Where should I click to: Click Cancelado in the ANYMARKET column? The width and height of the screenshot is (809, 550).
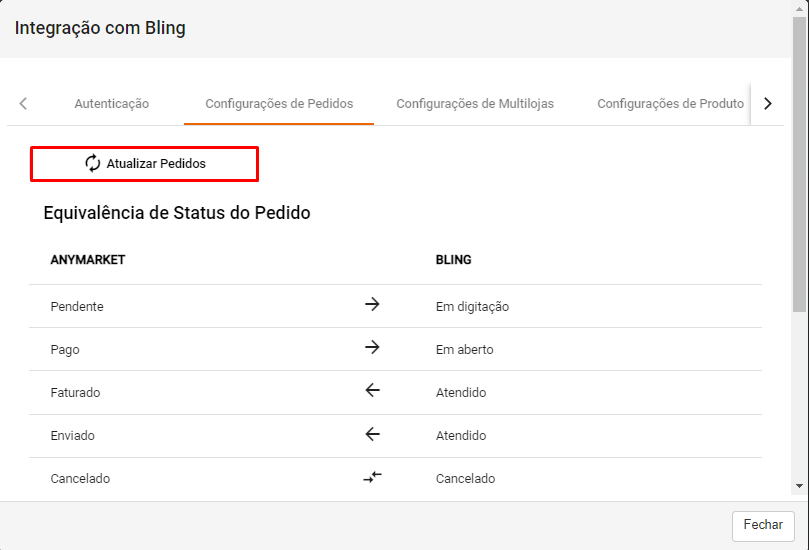[80, 479]
